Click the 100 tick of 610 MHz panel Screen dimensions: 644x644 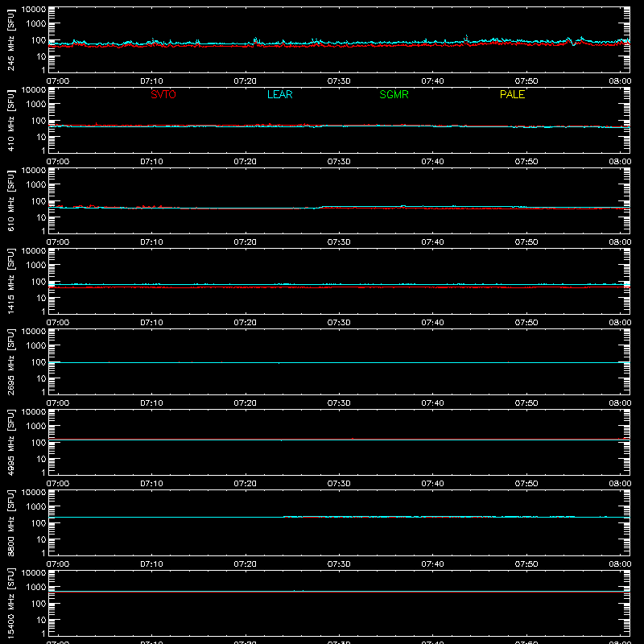click(x=39, y=201)
